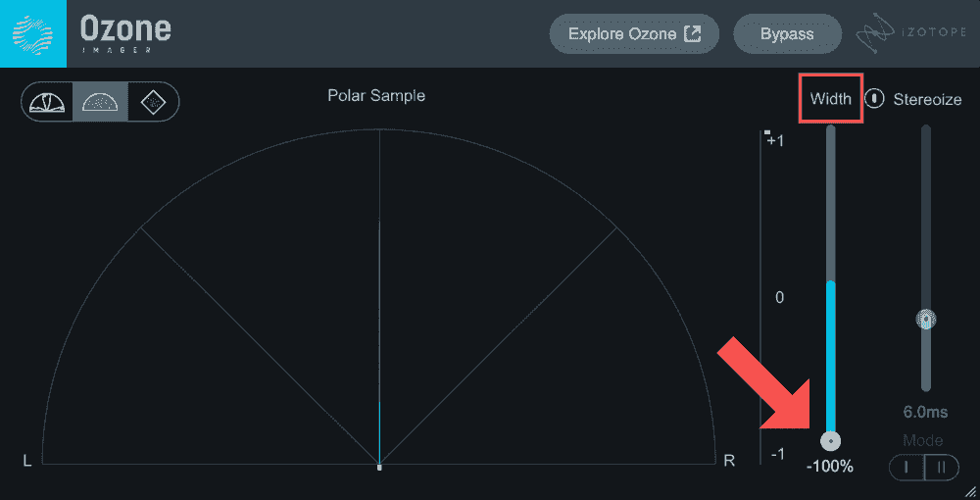Screen dimensions: 980x500
Task: Switch to Polar Level vectorscope view
Action: [x=47, y=101]
